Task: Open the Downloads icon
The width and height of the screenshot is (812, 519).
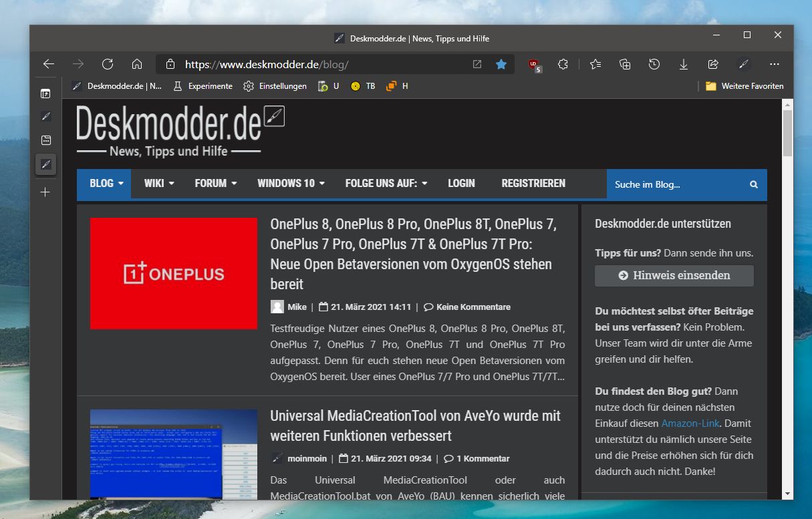Action: point(684,64)
